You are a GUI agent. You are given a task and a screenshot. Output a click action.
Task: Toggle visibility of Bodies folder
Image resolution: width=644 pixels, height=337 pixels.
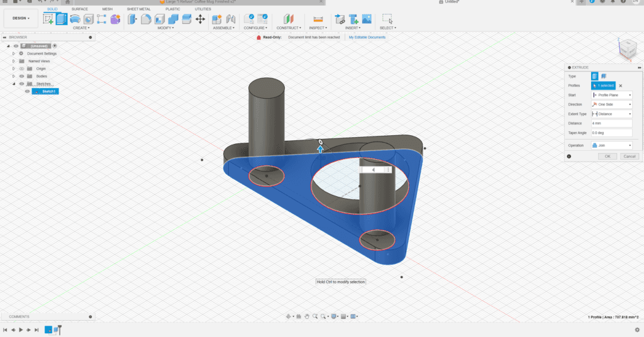coord(22,76)
